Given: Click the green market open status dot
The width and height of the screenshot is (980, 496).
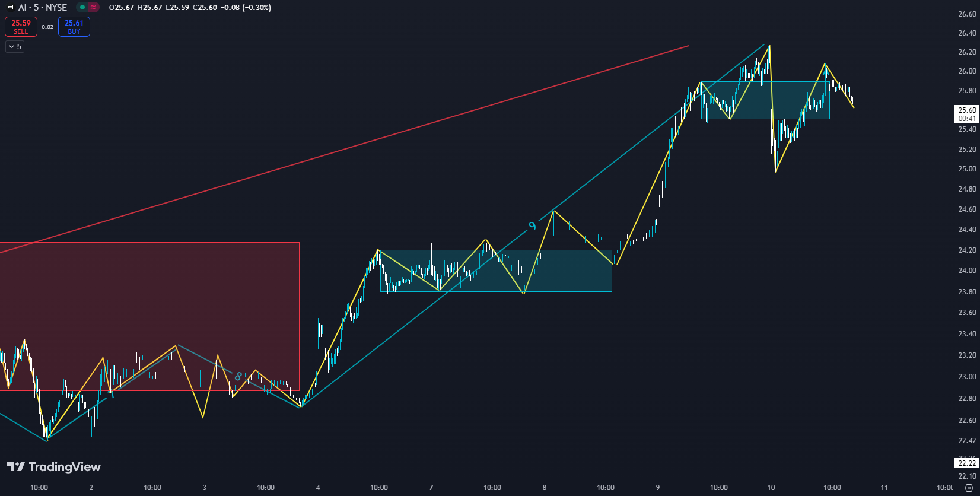Looking at the screenshot, I should tap(82, 8).
